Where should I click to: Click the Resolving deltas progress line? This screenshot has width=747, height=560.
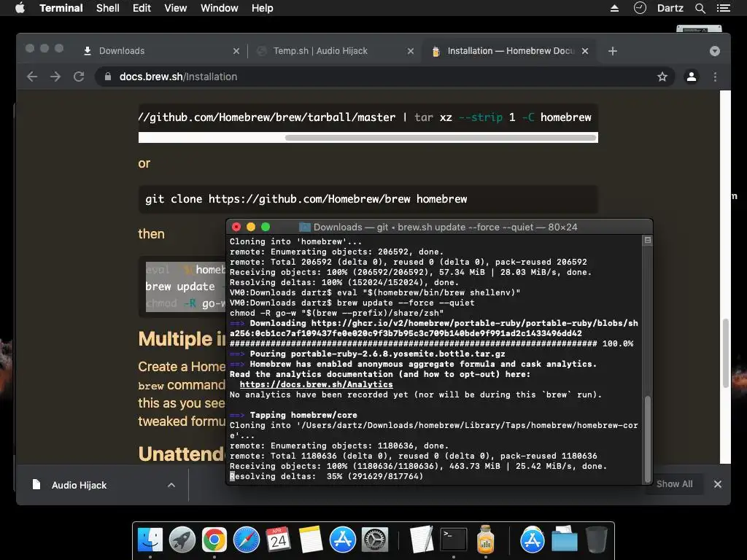[326, 476]
